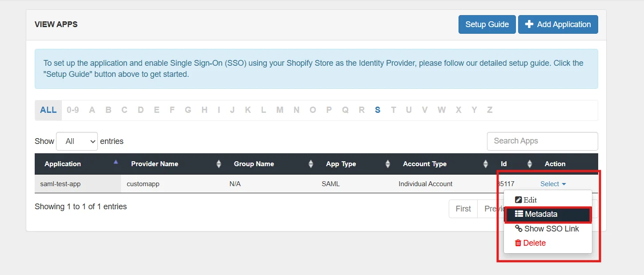Filter apps by letter P
The width and height of the screenshot is (644, 275).
click(x=329, y=110)
